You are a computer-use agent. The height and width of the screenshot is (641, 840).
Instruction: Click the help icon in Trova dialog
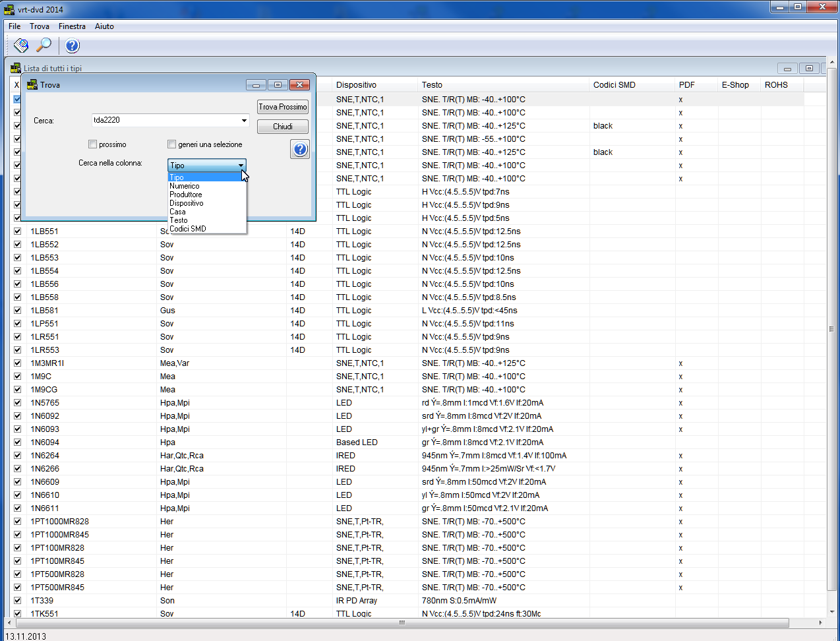[300, 149]
